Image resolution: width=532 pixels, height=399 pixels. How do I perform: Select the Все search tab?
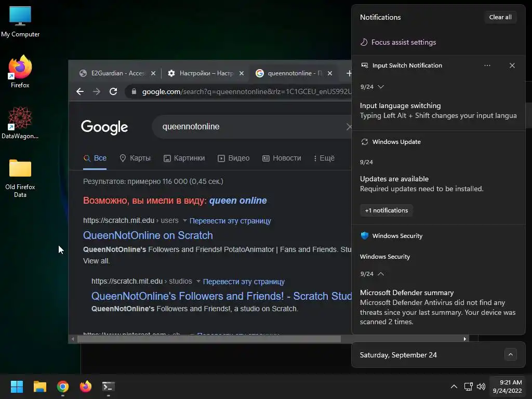pos(95,158)
